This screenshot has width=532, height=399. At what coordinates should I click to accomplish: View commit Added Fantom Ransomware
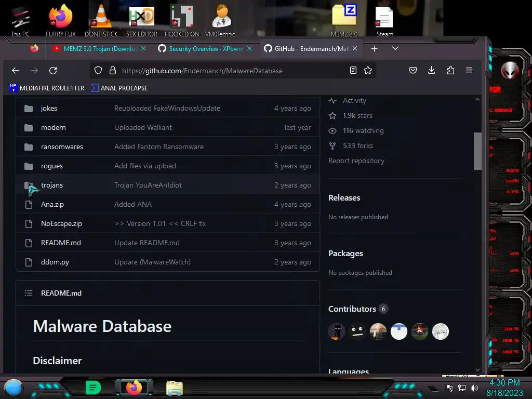coord(159,147)
